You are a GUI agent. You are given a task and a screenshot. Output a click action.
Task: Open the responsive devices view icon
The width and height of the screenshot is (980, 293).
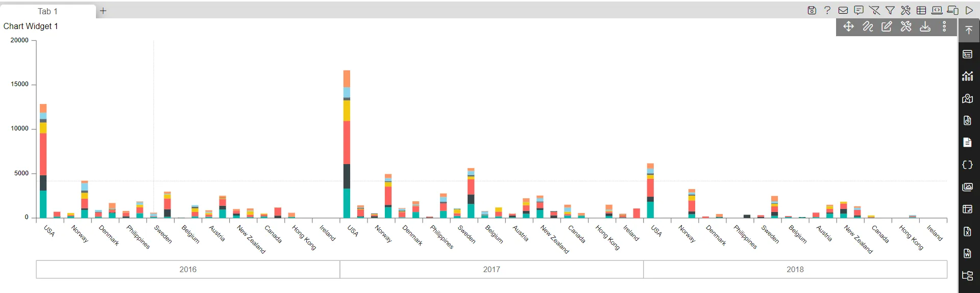(953, 10)
